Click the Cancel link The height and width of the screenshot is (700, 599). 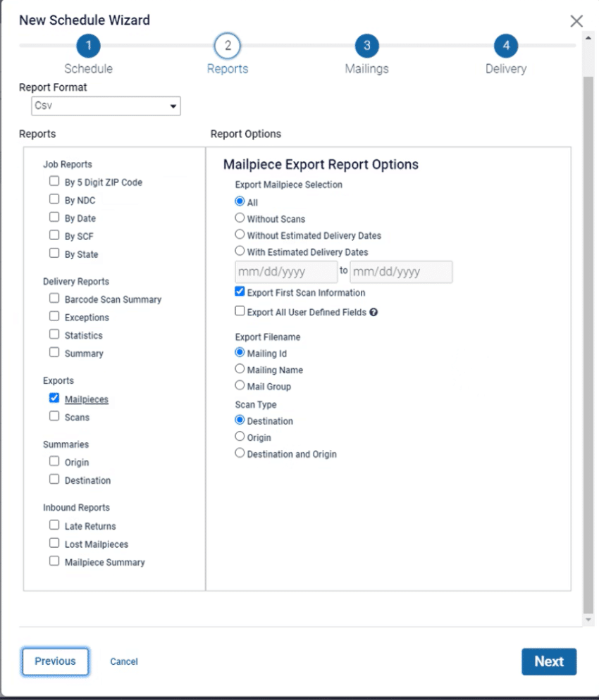[x=124, y=661]
